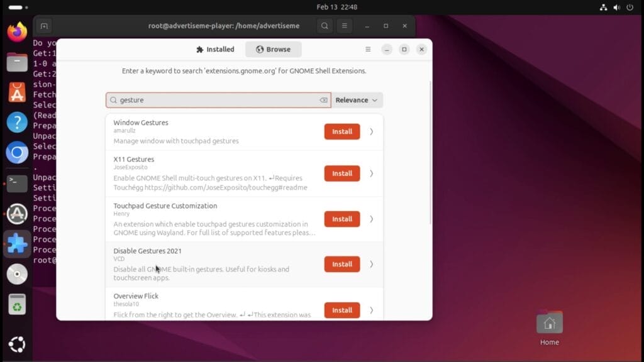The width and height of the screenshot is (644, 362).
Task: Click the search icon in the terminal titlebar
Action: click(323, 26)
